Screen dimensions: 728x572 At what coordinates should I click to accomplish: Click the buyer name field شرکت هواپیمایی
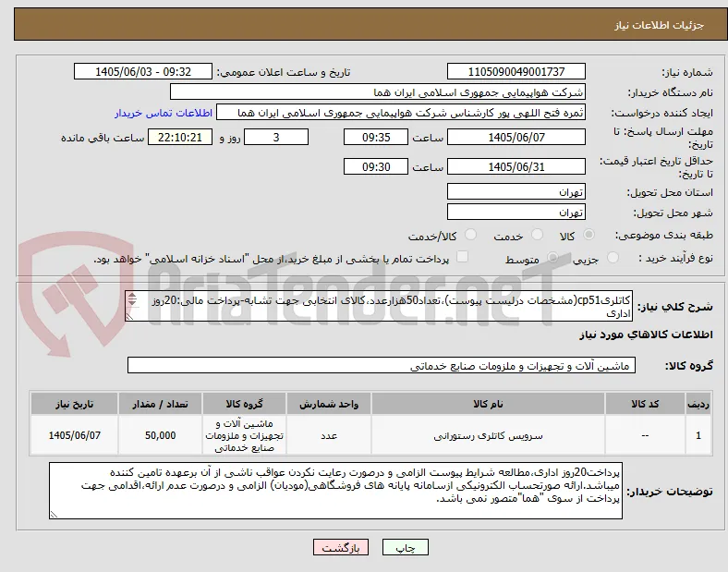pyautogui.click(x=378, y=91)
